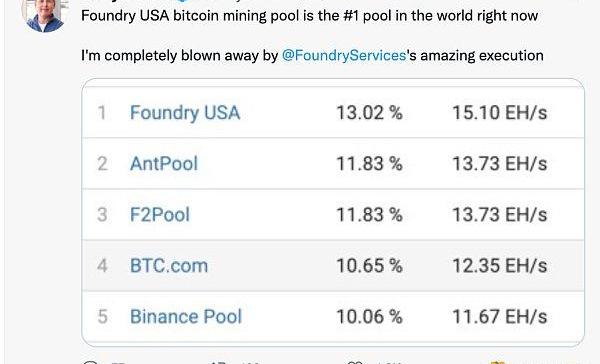This screenshot has height=364, width=600.
Task: Select the 15.10 EH/s hashrate value
Action: (x=499, y=113)
